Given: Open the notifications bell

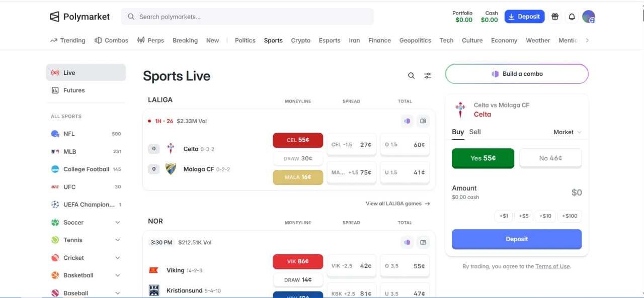Looking at the screenshot, I should (572, 17).
